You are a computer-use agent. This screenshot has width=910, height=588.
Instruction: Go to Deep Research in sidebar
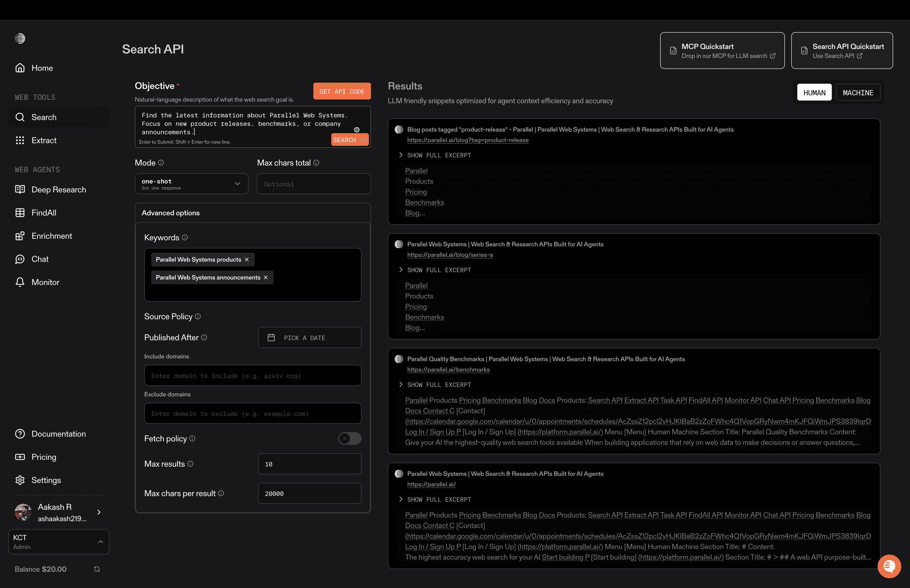point(58,190)
